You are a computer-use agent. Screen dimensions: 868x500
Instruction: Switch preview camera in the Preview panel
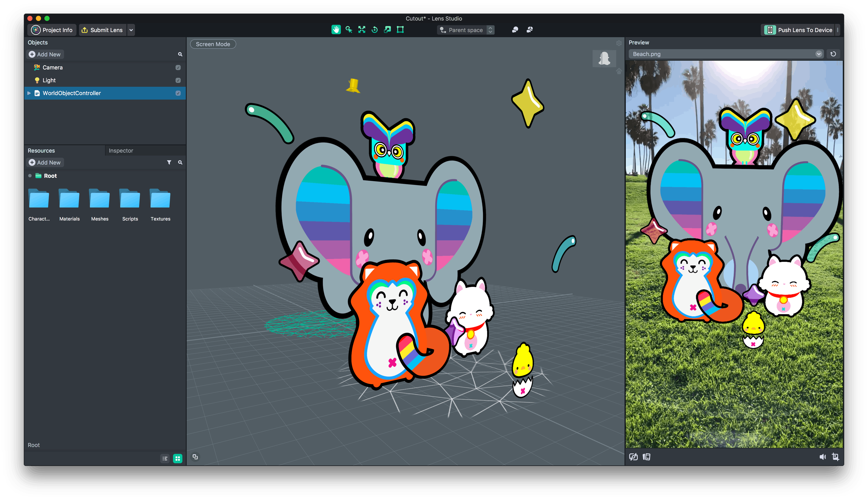pos(634,457)
